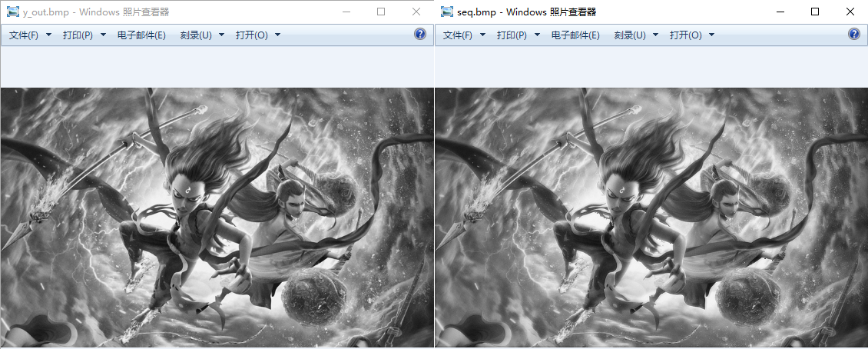This screenshot has height=349, width=868.
Task: Expand 文件(F) dropdown arrow in y_out.bmp window
Action: (x=48, y=35)
